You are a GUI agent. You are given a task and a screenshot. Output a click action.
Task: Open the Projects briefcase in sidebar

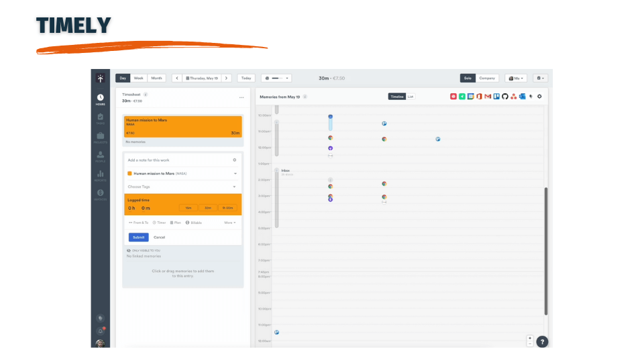pyautogui.click(x=100, y=137)
